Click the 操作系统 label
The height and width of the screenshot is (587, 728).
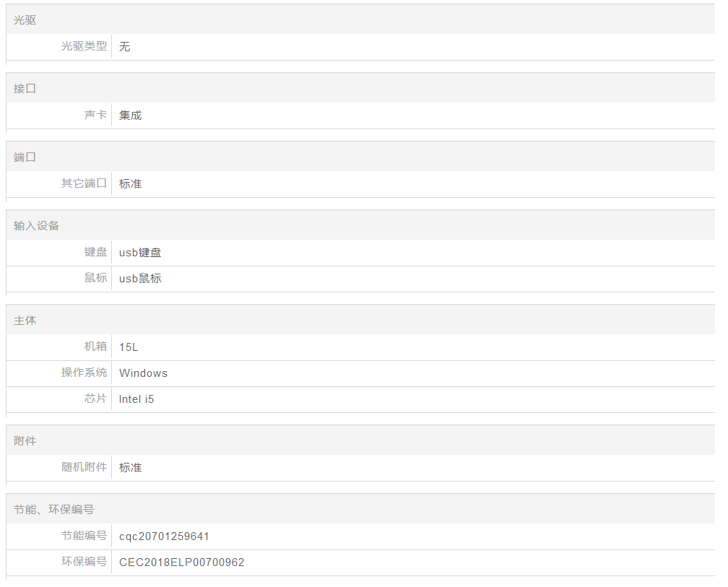(x=84, y=373)
